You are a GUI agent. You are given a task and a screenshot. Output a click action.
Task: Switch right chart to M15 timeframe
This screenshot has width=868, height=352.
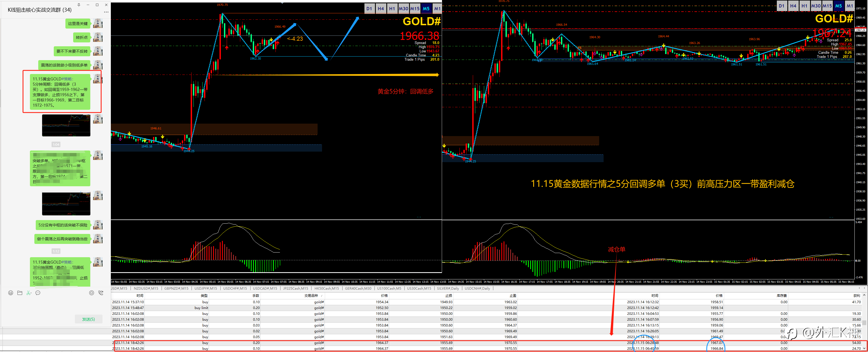(x=827, y=6)
